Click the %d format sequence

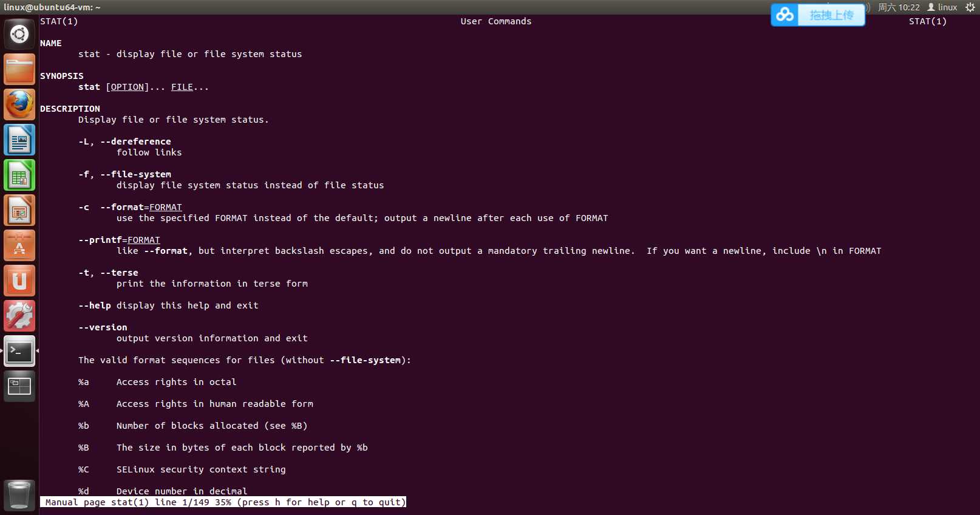coord(84,491)
